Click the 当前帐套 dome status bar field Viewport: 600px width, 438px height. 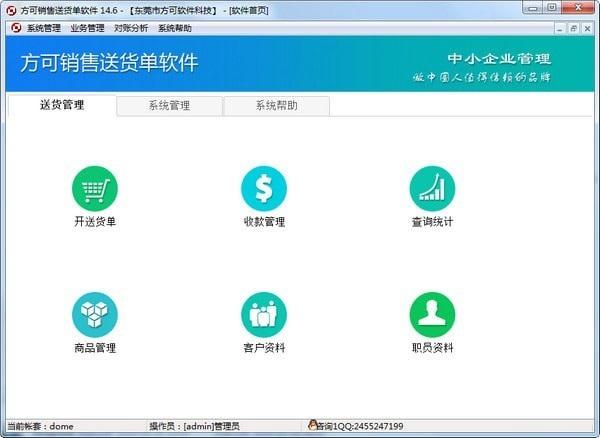click(41, 426)
